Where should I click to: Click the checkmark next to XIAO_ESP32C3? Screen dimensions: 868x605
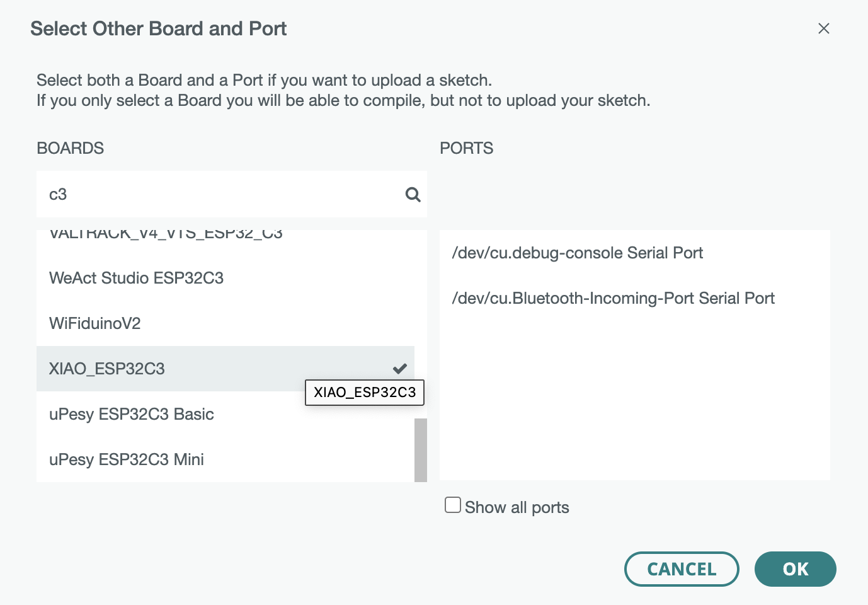pyautogui.click(x=400, y=369)
